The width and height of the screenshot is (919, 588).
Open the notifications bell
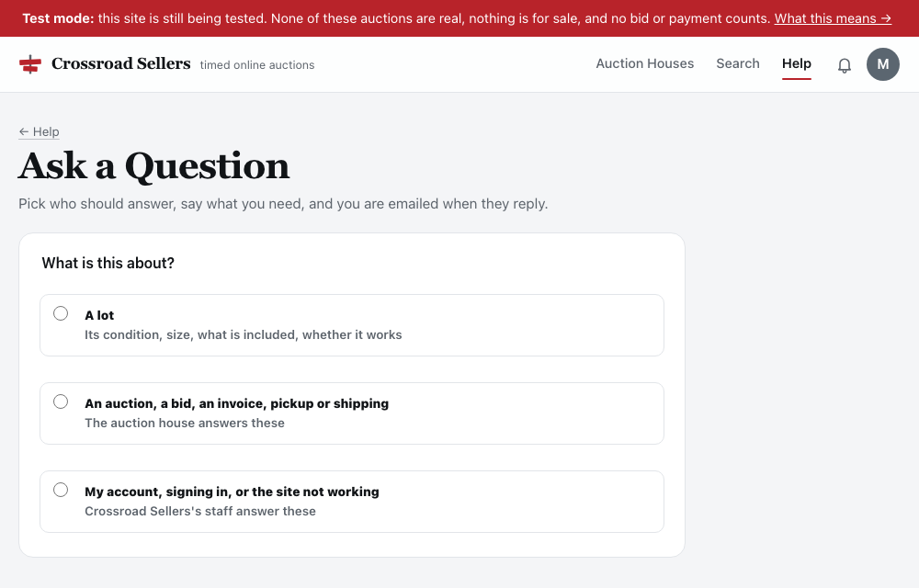point(844,65)
